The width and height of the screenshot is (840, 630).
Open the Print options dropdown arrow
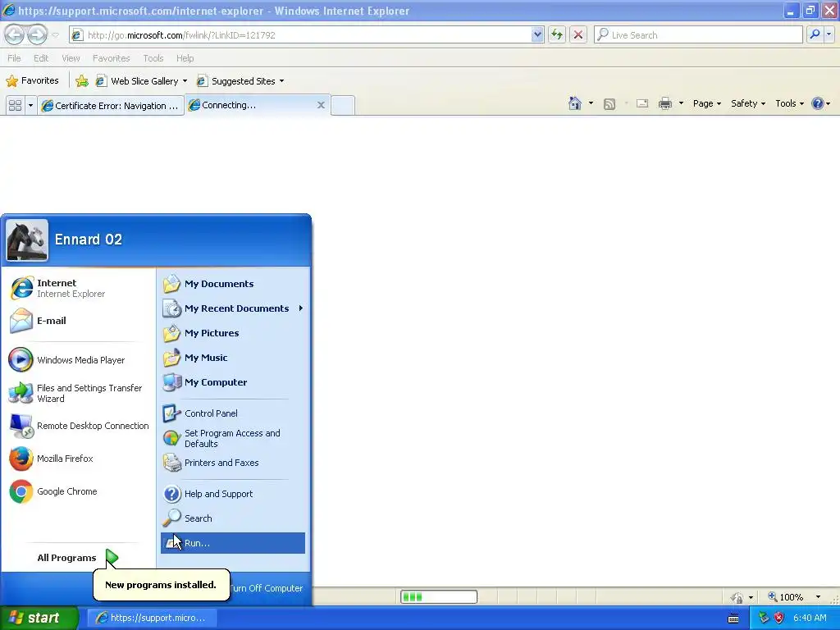click(x=681, y=103)
